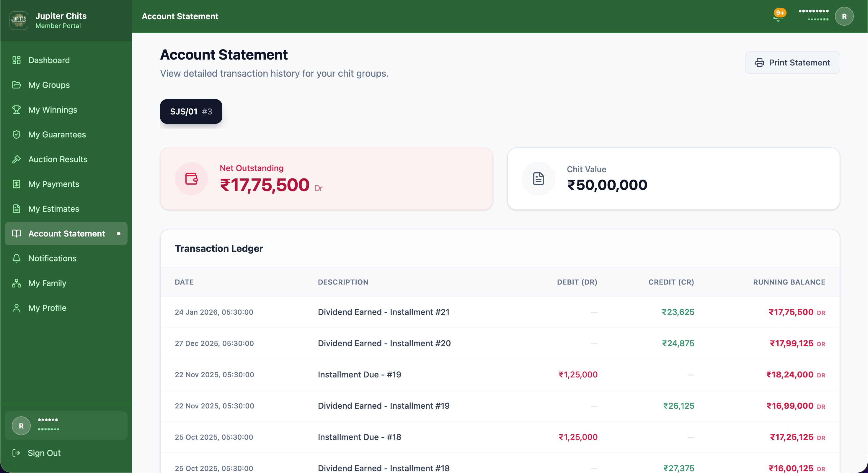This screenshot has height=473, width=868.
Task: Click the family tree icon for My Family
Action: tap(17, 283)
